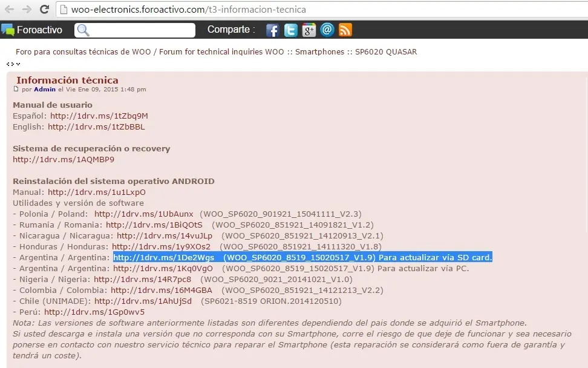The height and width of the screenshot is (368, 588).
Task: Share the page on Google Plus
Action: pos(309,30)
